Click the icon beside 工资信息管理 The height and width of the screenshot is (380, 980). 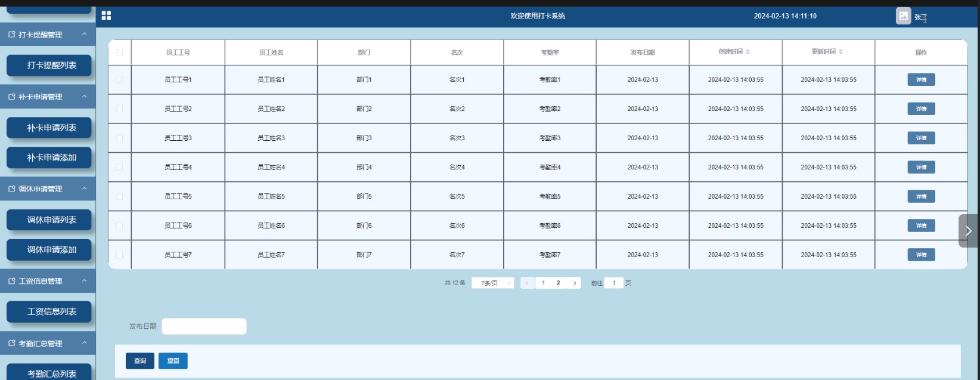(x=11, y=281)
